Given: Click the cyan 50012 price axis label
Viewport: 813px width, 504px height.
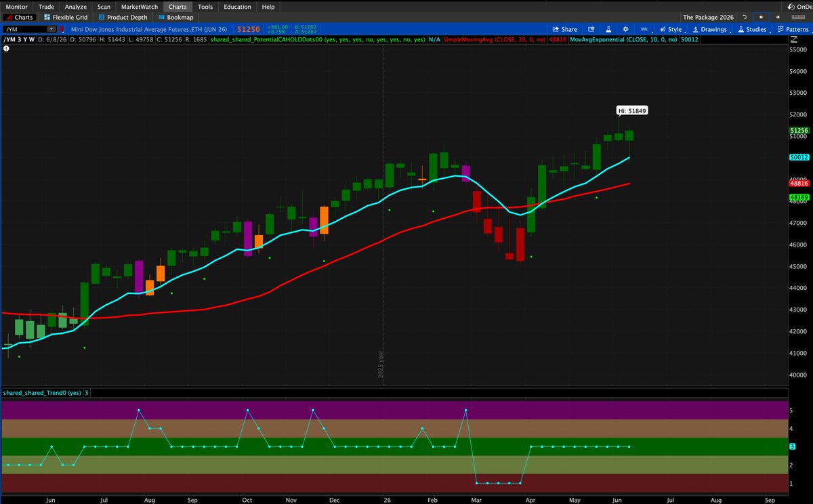Looking at the screenshot, I should (799, 157).
